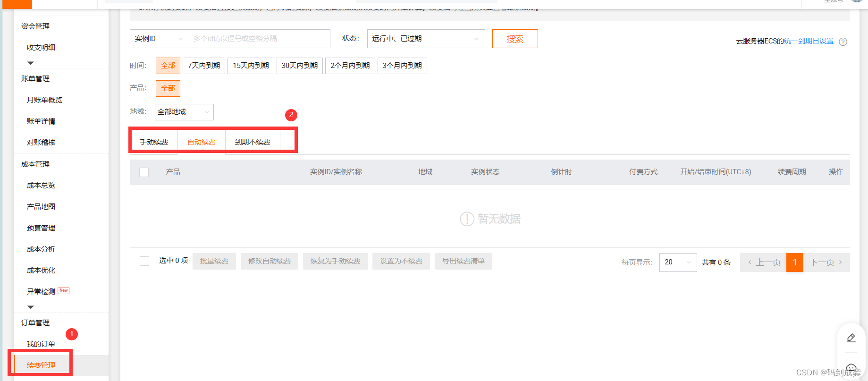Open 账单详情 in the sidebar
Viewport: 868px width, 381px height.
click(x=41, y=121)
